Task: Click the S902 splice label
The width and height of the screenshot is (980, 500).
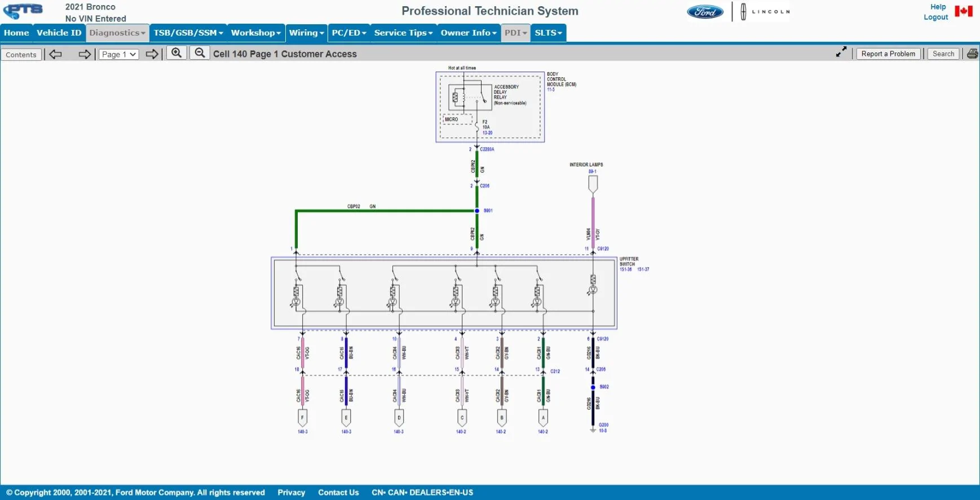Action: 604,387
